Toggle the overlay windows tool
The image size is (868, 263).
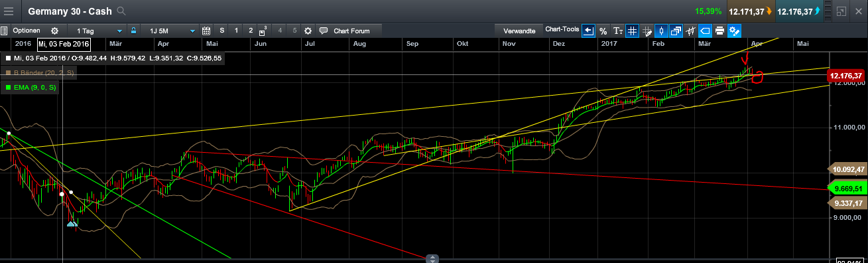tap(676, 31)
